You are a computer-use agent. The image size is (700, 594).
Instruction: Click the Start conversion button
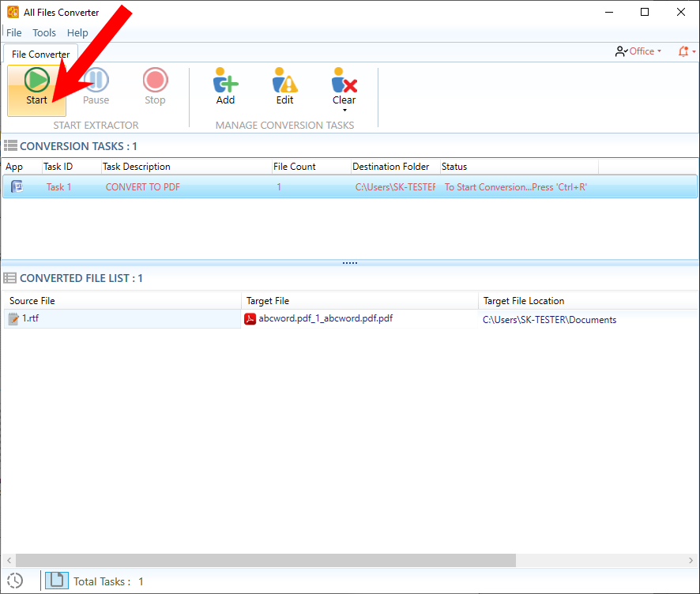click(36, 88)
